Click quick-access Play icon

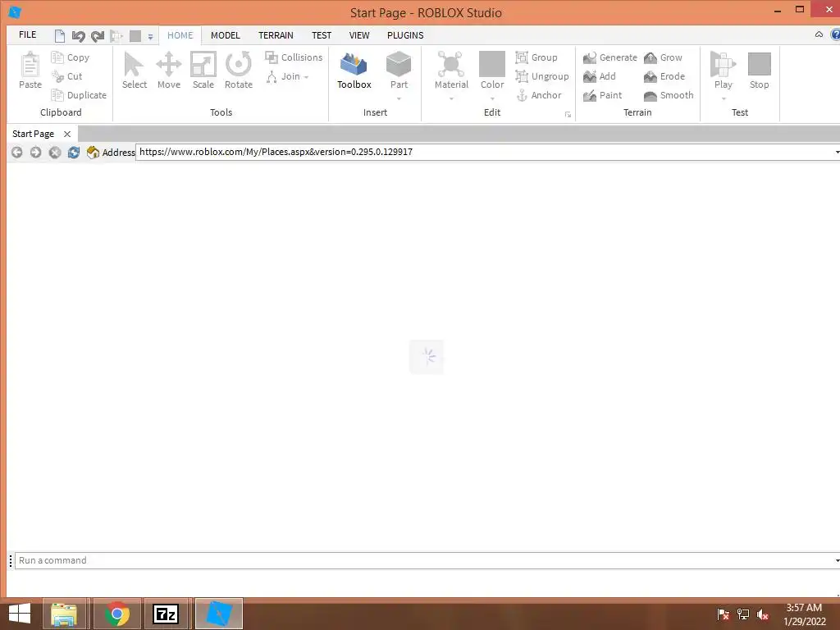[x=116, y=36]
